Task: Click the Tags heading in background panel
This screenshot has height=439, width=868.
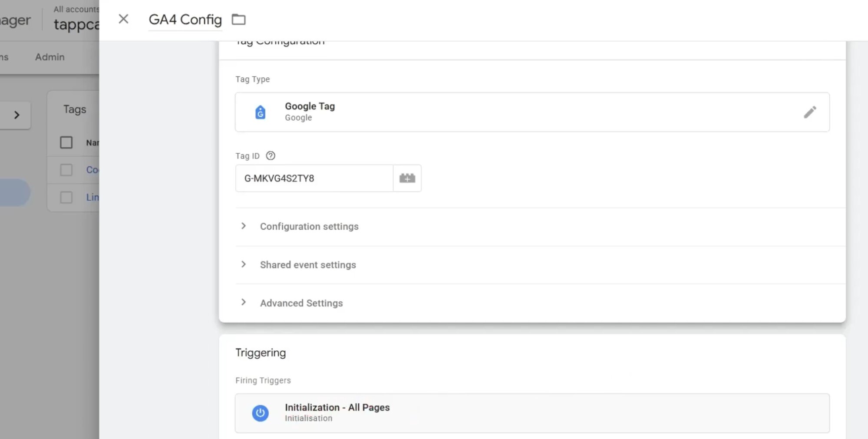Action: (75, 109)
